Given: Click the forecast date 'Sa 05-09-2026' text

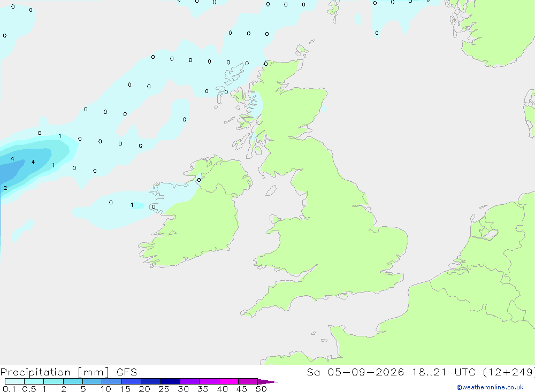Looking at the screenshot, I should coord(355,372).
